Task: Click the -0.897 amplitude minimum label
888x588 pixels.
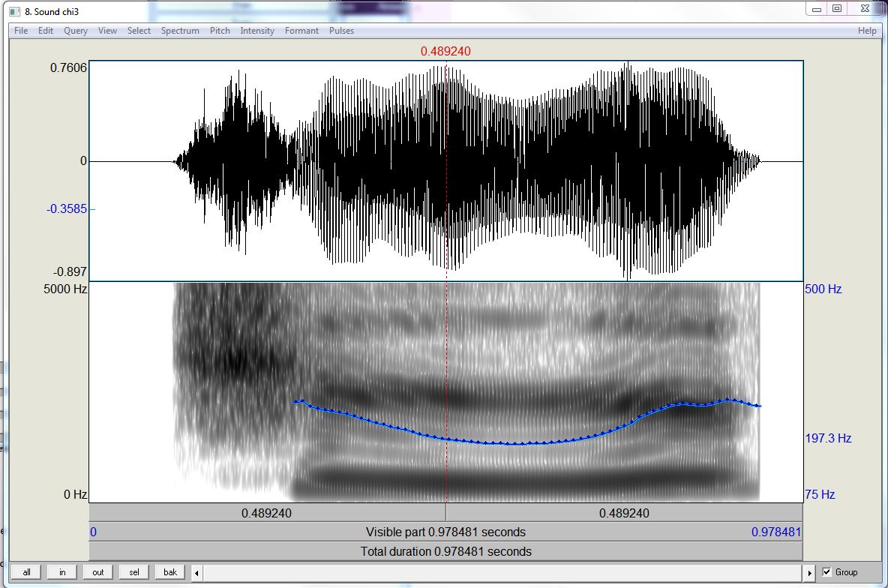Action: [70, 272]
